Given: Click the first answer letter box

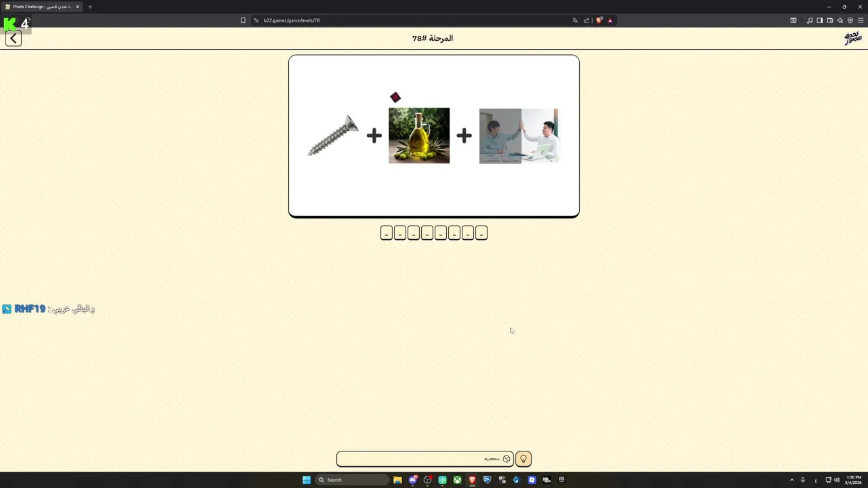Looking at the screenshot, I should click(387, 233).
